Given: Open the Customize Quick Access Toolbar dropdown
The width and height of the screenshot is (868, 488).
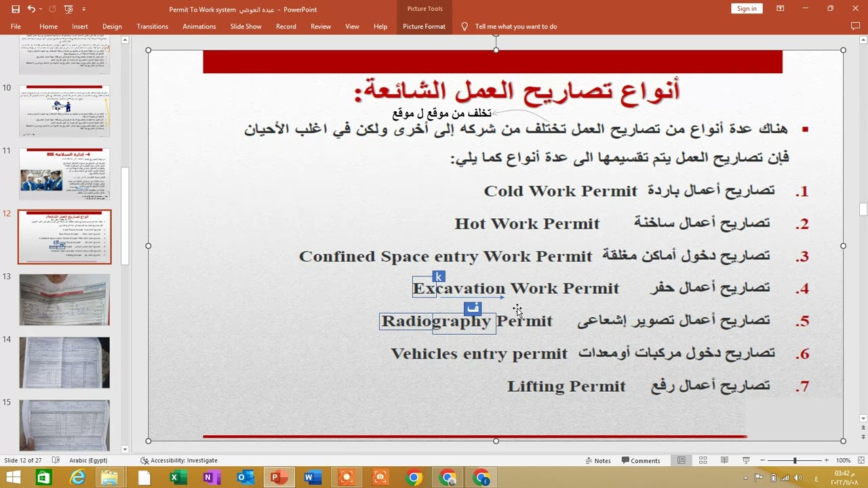Looking at the screenshot, I should (x=83, y=9).
